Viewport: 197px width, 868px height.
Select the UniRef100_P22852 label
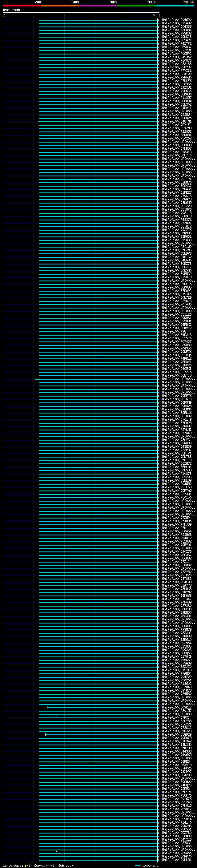(x=177, y=132)
